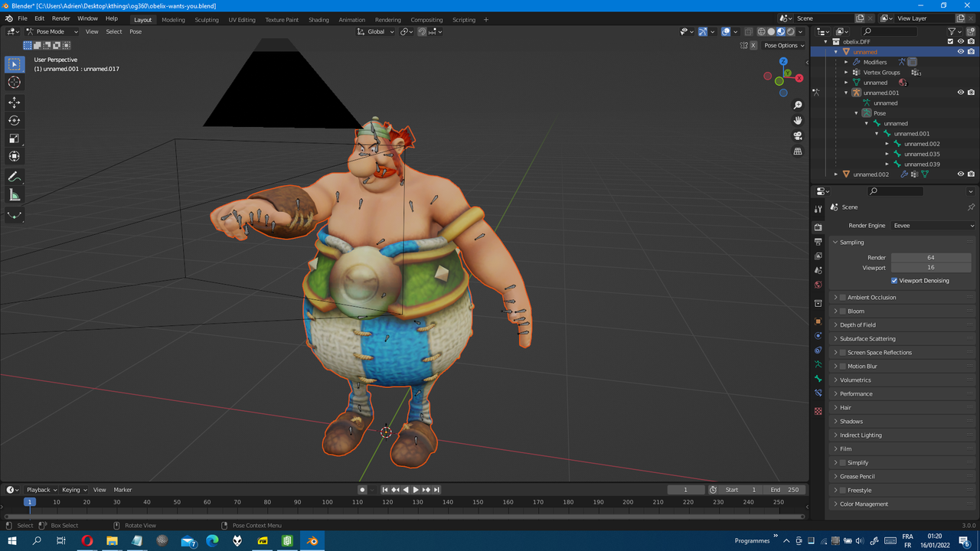Click the Render samples value field
980x551 pixels.
point(931,258)
